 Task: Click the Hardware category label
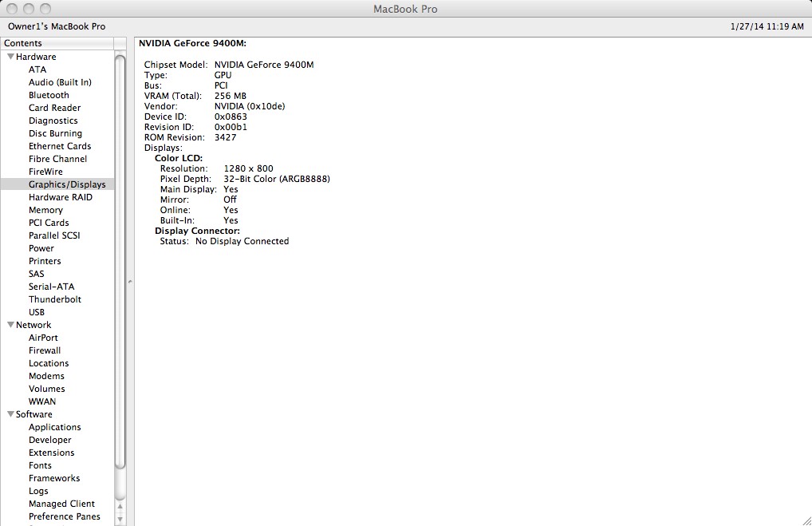click(36, 57)
